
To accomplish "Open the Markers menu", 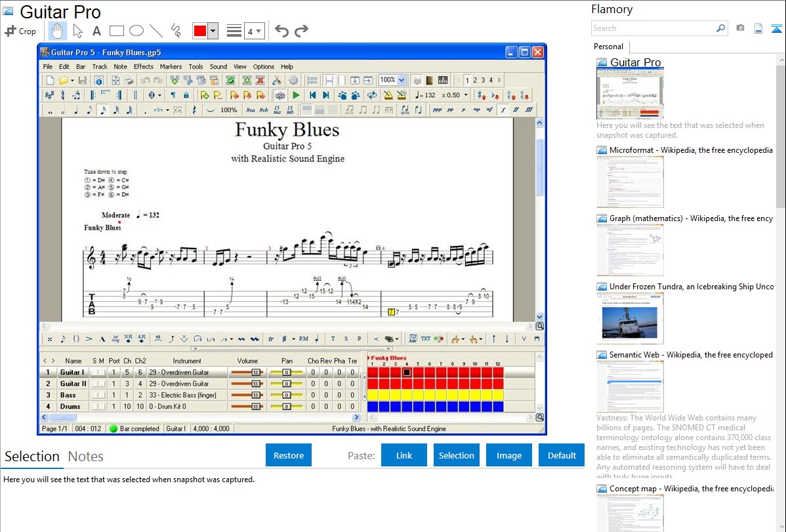I will tap(171, 66).
